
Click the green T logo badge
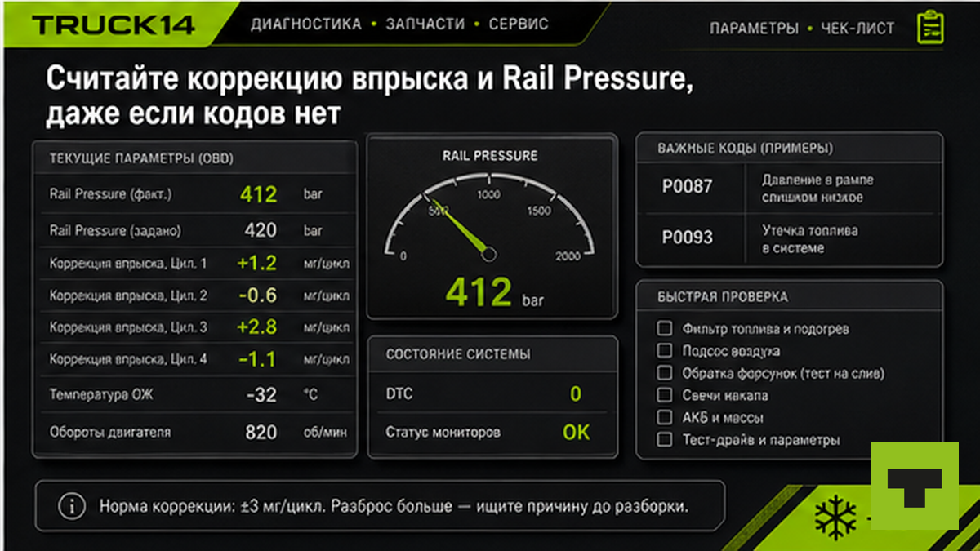click(914, 486)
